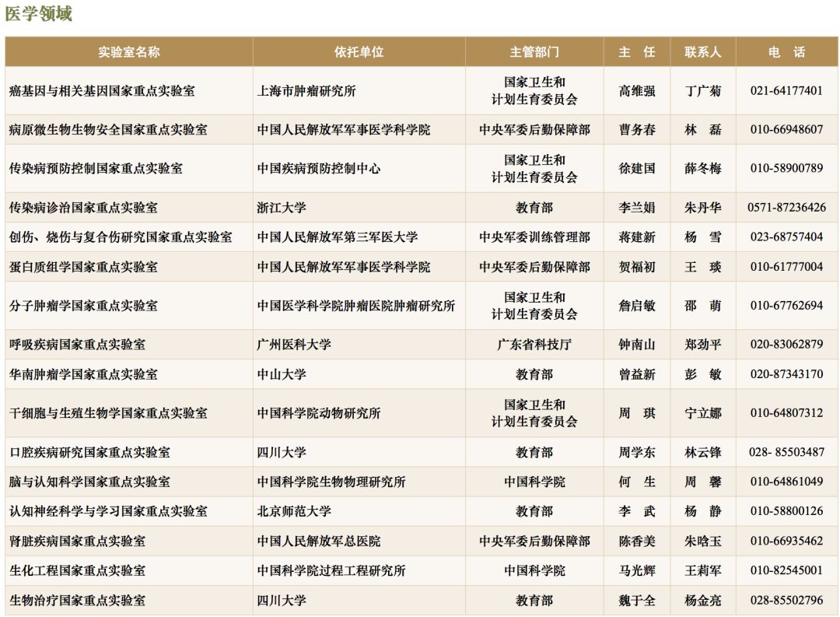Click the 实验室名称 column header
Image resolution: width=840 pixels, height=617 pixels.
128,52
